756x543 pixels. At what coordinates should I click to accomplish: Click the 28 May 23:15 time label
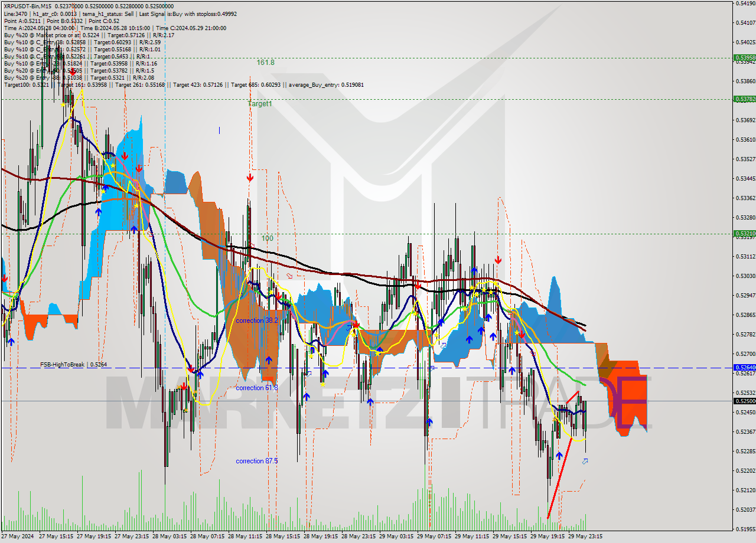pyautogui.click(x=358, y=537)
